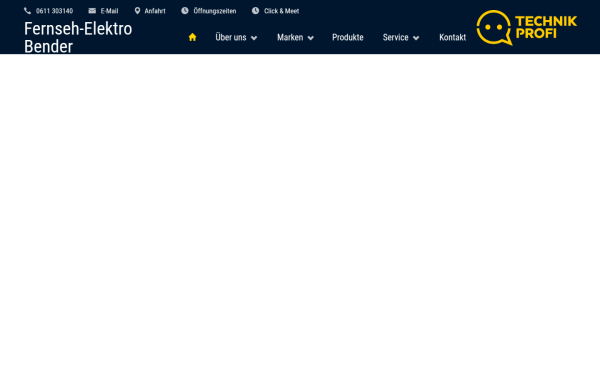Expand the Über uns chevron

point(254,38)
